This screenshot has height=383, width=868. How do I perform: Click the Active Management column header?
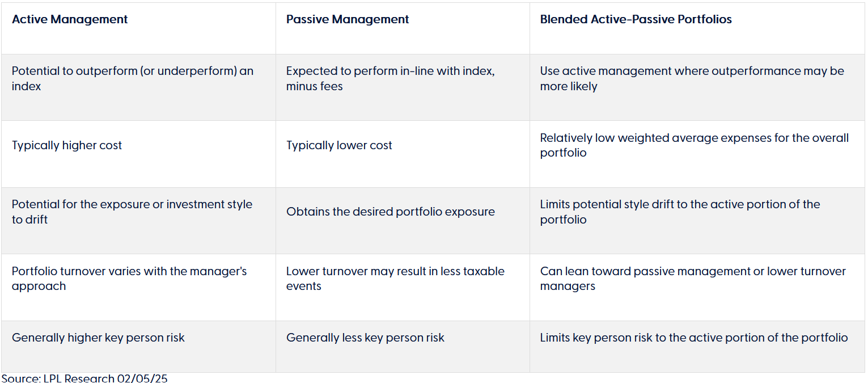click(138, 28)
